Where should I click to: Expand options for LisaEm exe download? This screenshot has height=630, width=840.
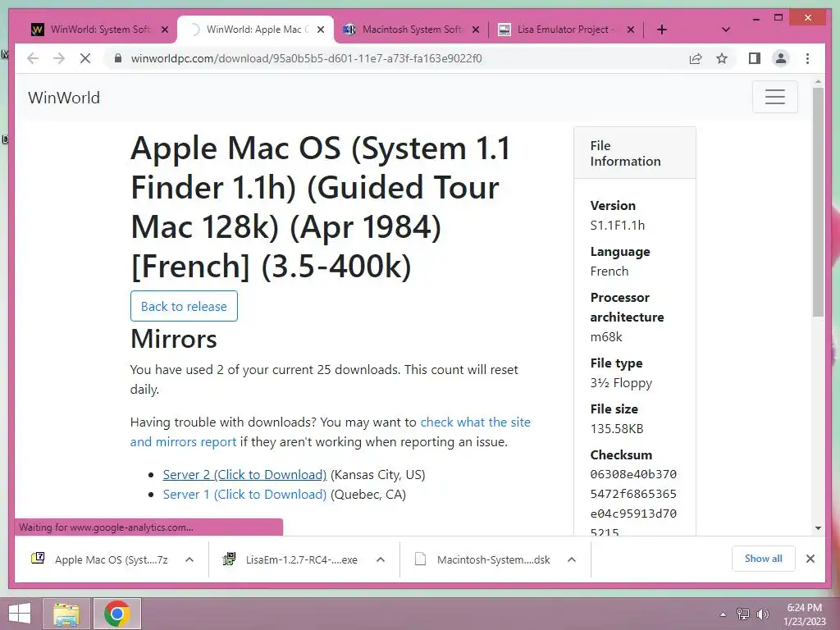coord(381,559)
